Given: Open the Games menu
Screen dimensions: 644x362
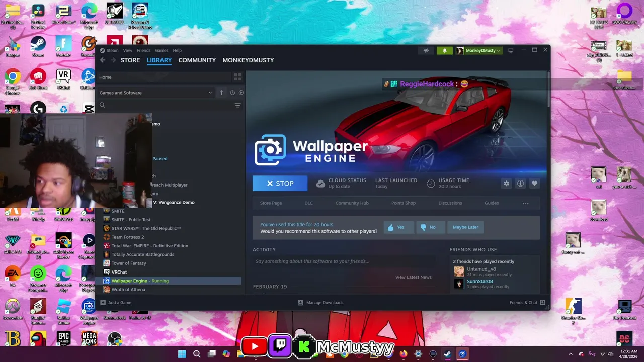Looking at the screenshot, I should [162, 50].
